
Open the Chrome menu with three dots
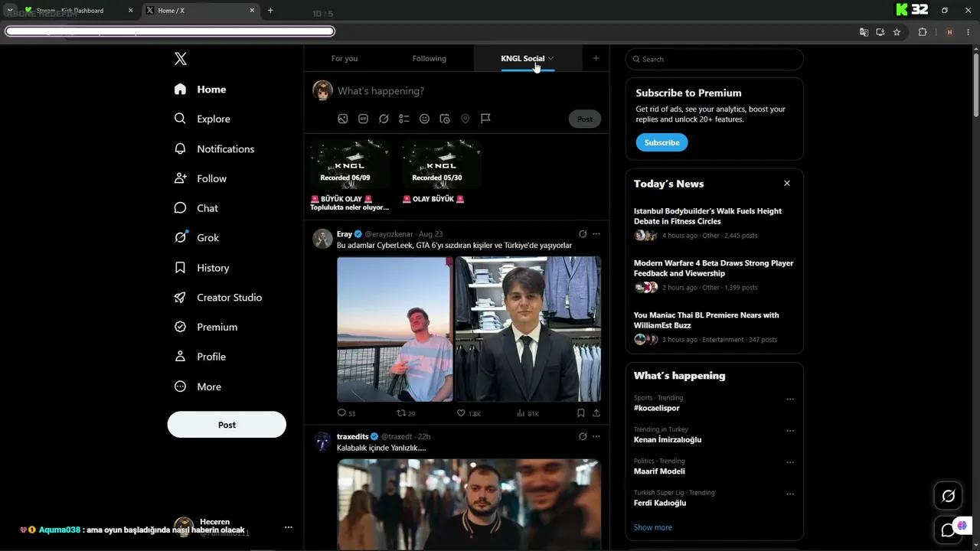[968, 32]
